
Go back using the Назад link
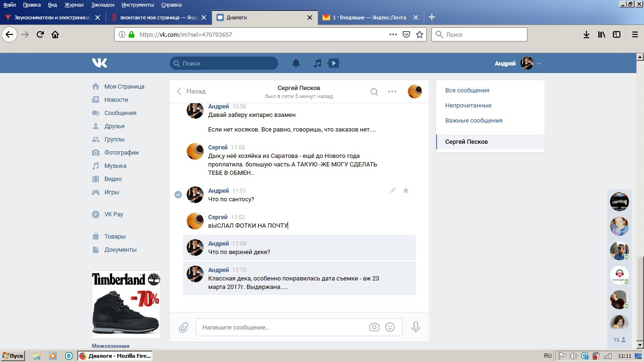pyautogui.click(x=191, y=91)
